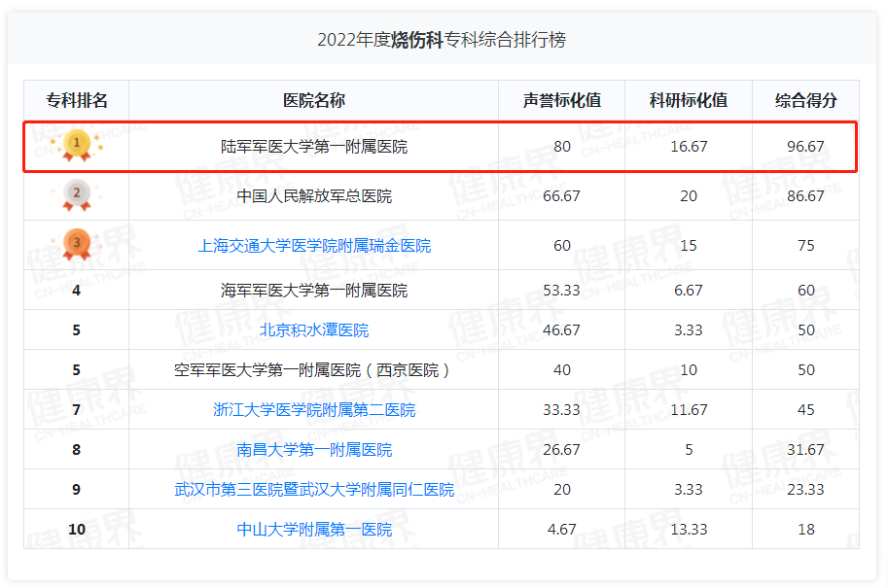
Task: Click the 科研标化值 column header
Action: [x=689, y=101]
